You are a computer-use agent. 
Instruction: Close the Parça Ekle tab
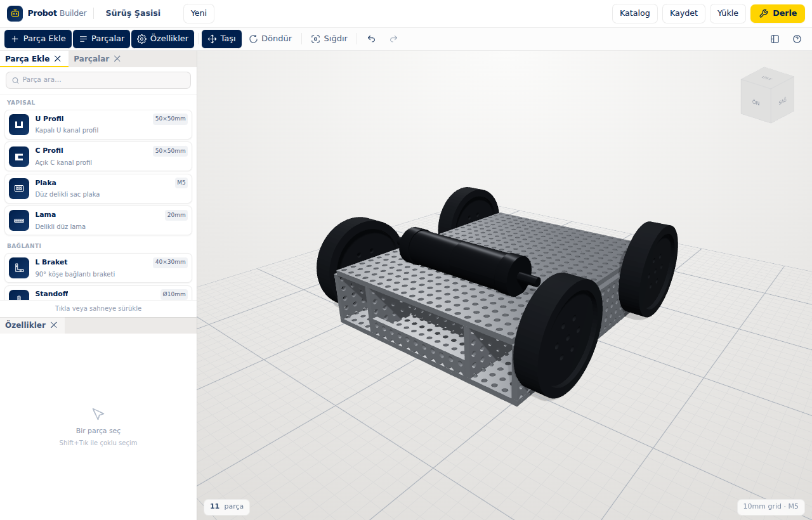pos(58,59)
